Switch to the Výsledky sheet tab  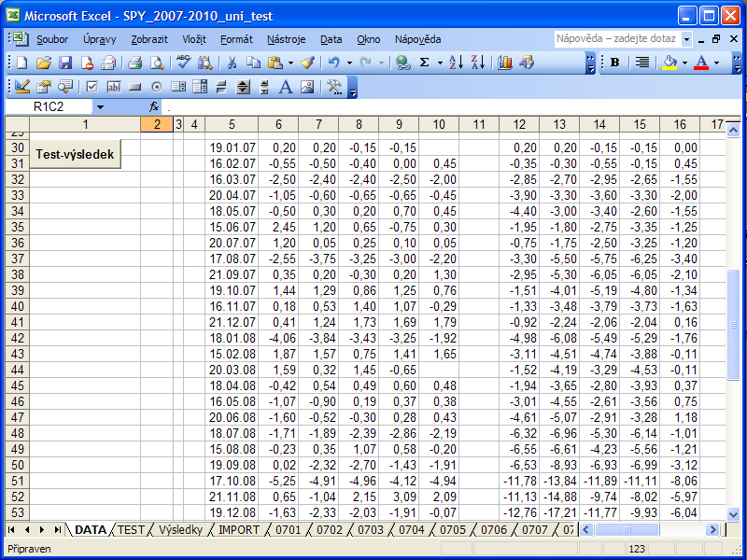pyautogui.click(x=180, y=530)
